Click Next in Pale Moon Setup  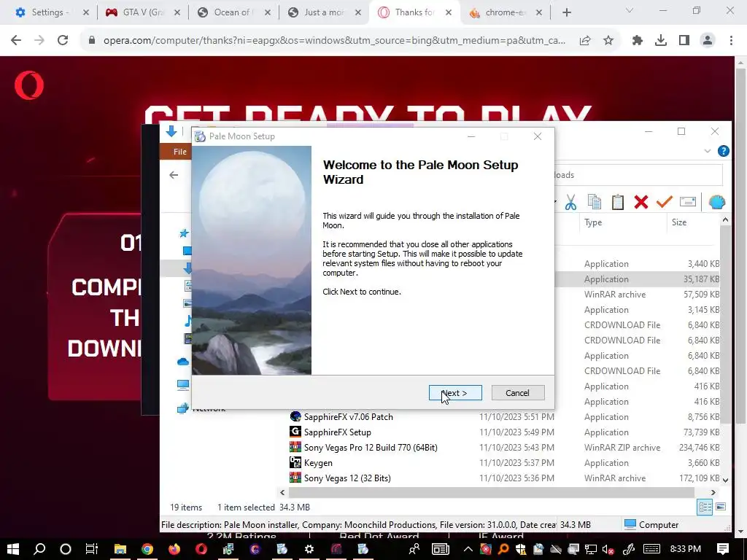(455, 393)
